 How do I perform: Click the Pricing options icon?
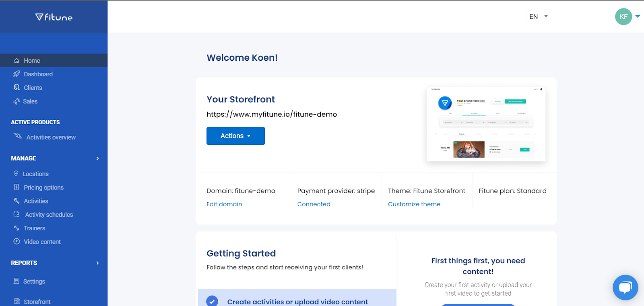[x=17, y=187]
